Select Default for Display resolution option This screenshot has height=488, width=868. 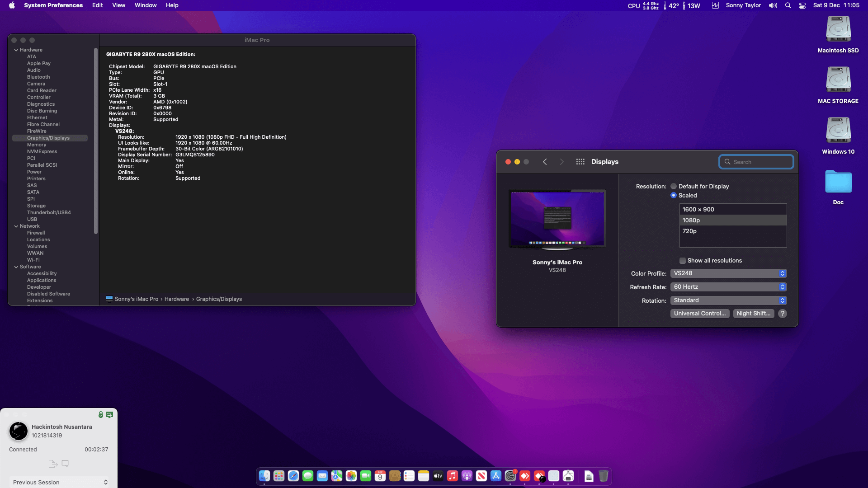tap(674, 186)
